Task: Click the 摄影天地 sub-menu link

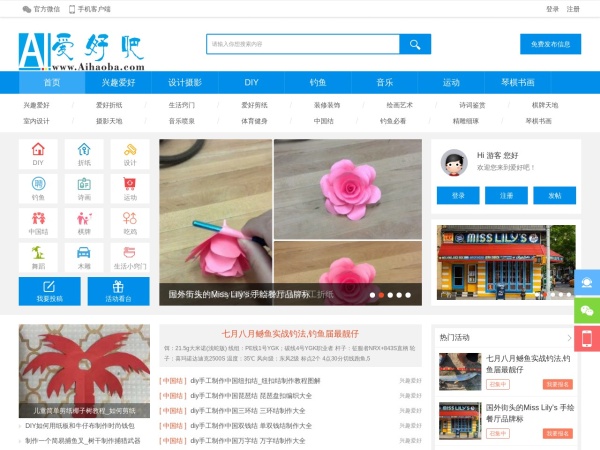Action: pyautogui.click(x=109, y=121)
